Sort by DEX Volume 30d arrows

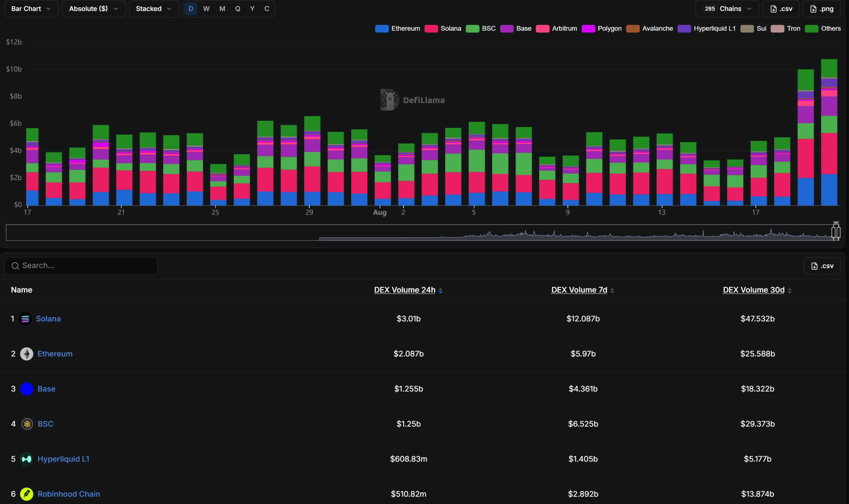789,291
